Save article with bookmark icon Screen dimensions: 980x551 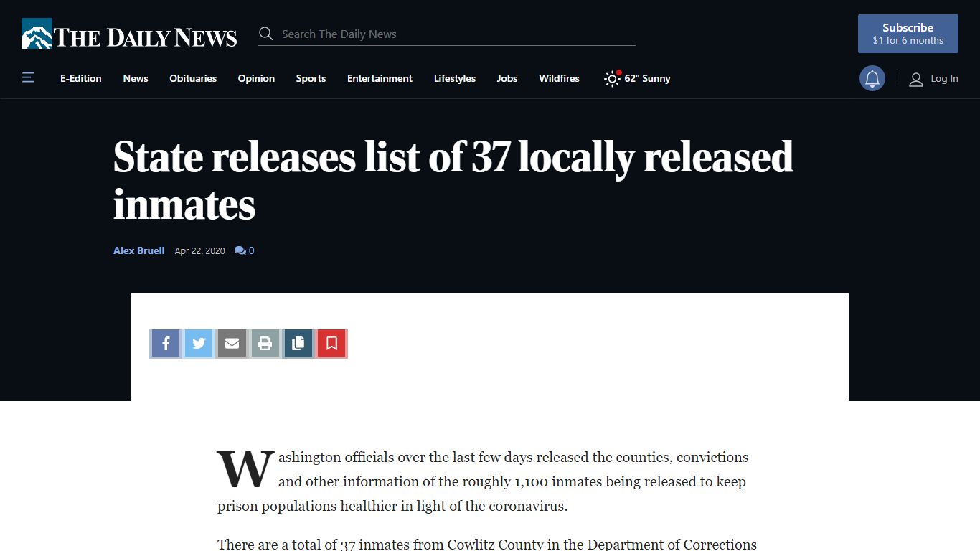click(x=331, y=344)
